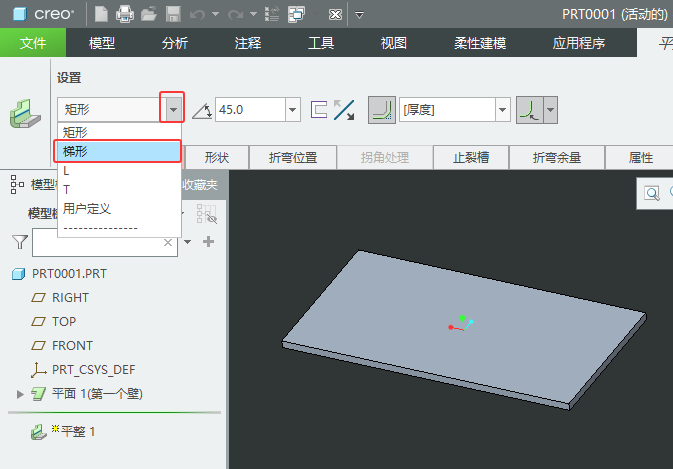
Task: Click the Save disk icon
Action: click(173, 14)
